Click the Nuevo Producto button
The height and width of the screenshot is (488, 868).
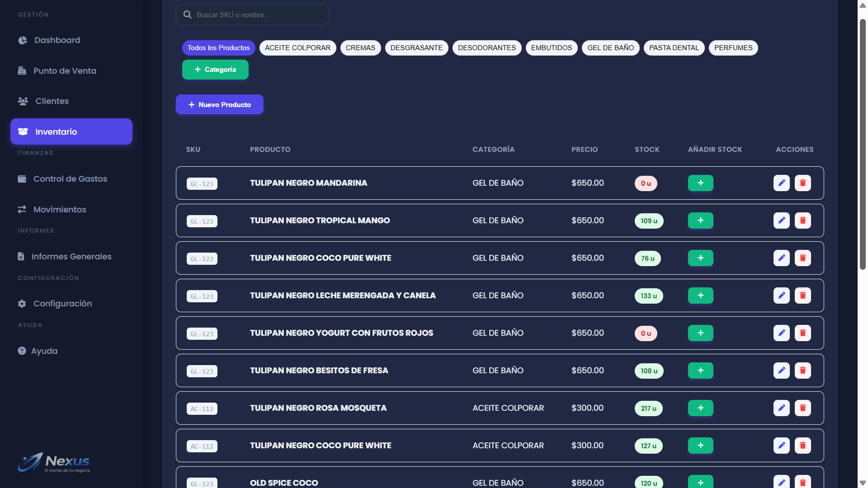tap(219, 104)
